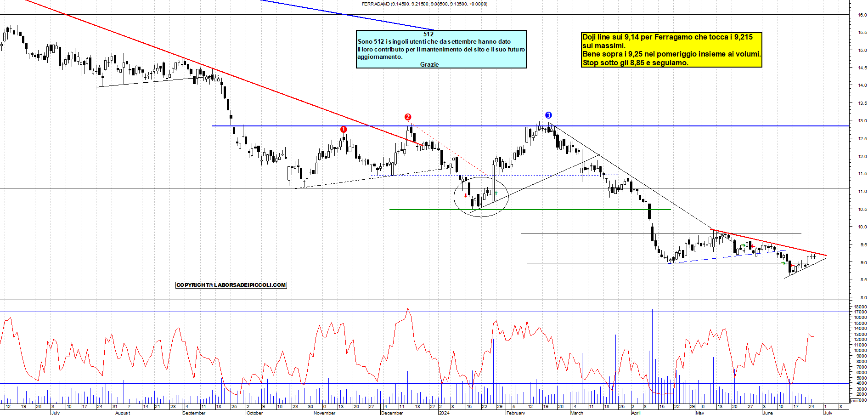Click the 'November' month label on time axis
868x415 pixels.
click(325, 413)
